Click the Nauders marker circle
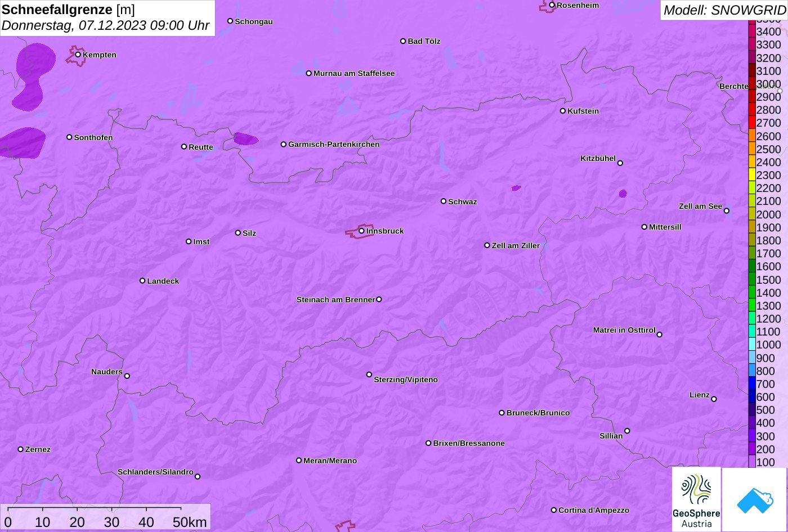 pyautogui.click(x=127, y=376)
